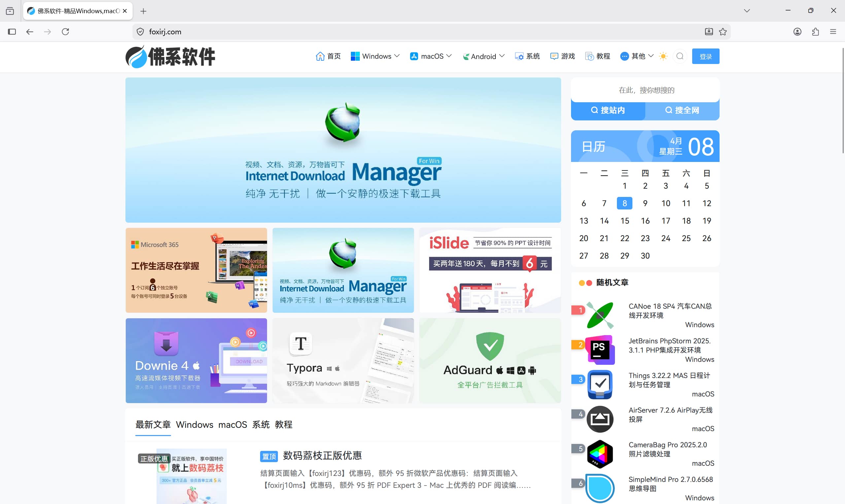Select highlighted date 8 in calendar
The height and width of the screenshot is (504, 845).
(x=625, y=203)
